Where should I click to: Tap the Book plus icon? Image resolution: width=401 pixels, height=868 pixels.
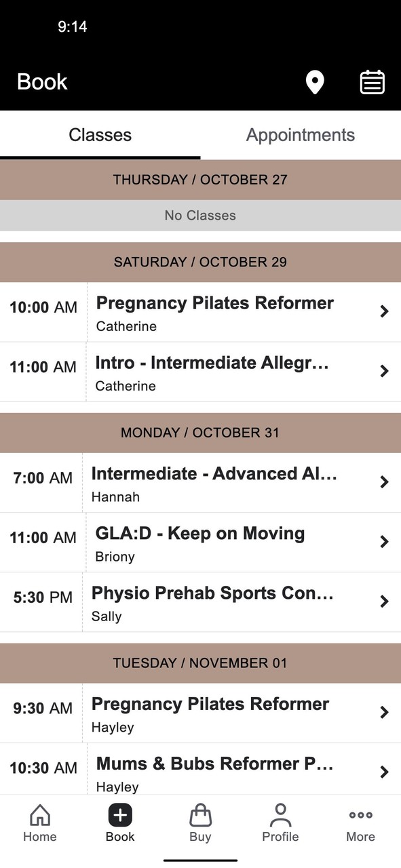pyautogui.click(x=119, y=816)
